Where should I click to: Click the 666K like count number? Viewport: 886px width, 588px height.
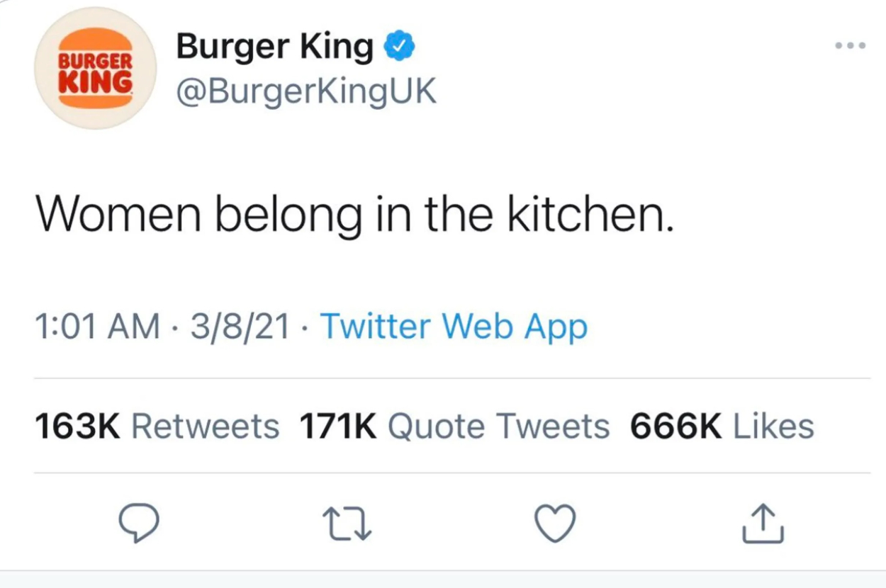pyautogui.click(x=675, y=426)
